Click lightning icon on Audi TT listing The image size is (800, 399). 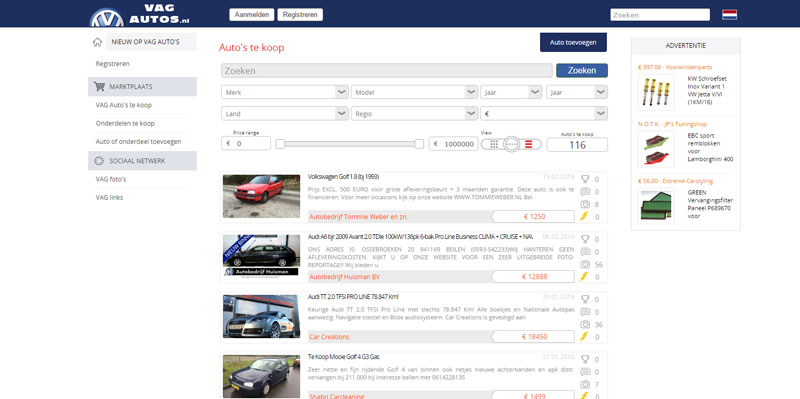[584, 337]
